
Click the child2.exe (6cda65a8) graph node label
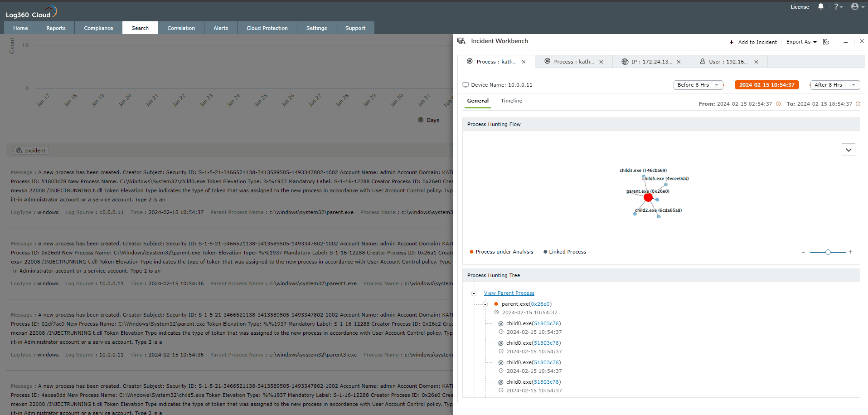(659, 210)
